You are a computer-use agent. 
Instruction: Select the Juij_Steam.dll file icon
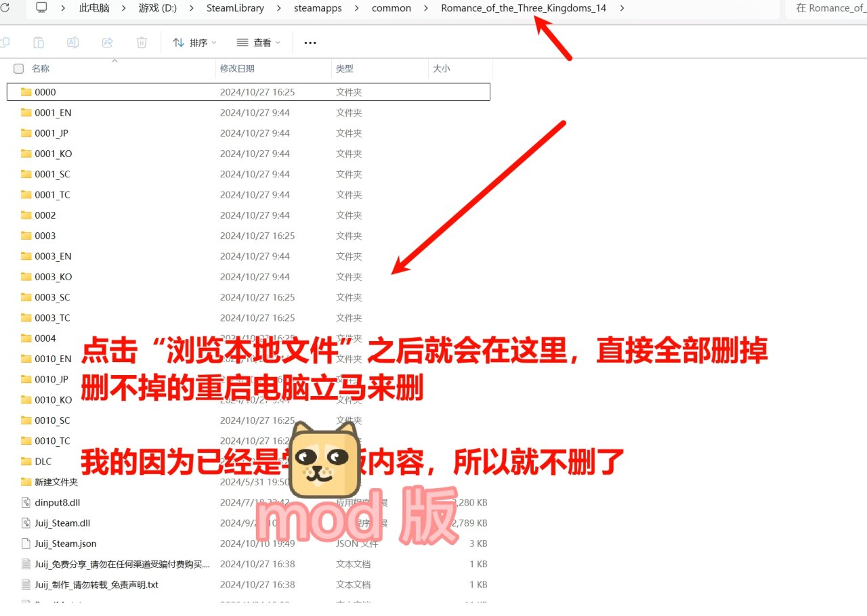pos(26,523)
